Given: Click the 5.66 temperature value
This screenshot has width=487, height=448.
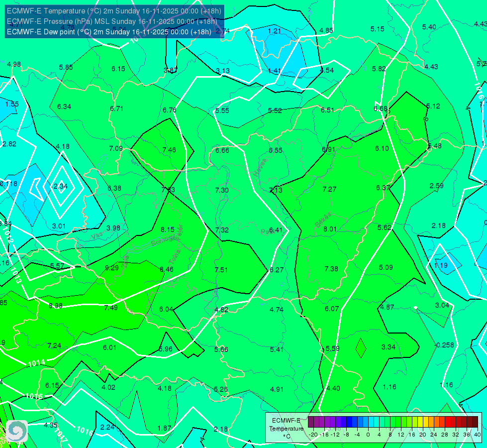Looking at the screenshot, I should tap(221, 349).
